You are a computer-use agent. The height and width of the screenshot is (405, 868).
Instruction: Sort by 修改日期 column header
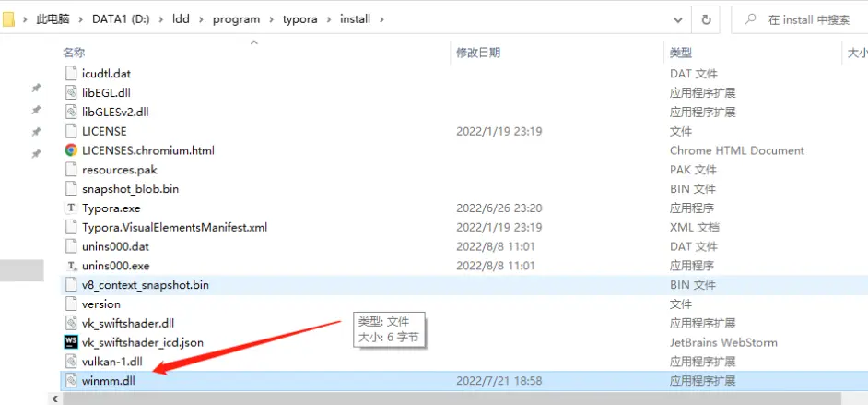click(x=478, y=53)
